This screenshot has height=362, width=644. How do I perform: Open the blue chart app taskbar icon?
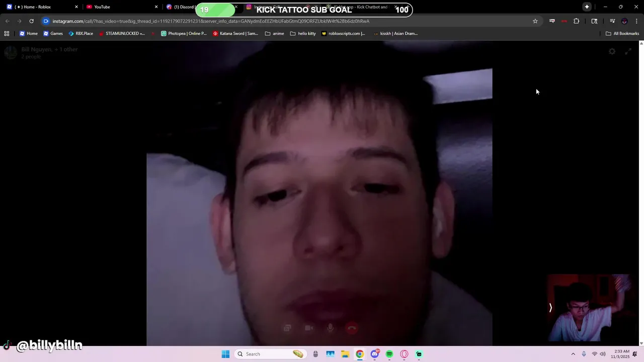[330, 354]
